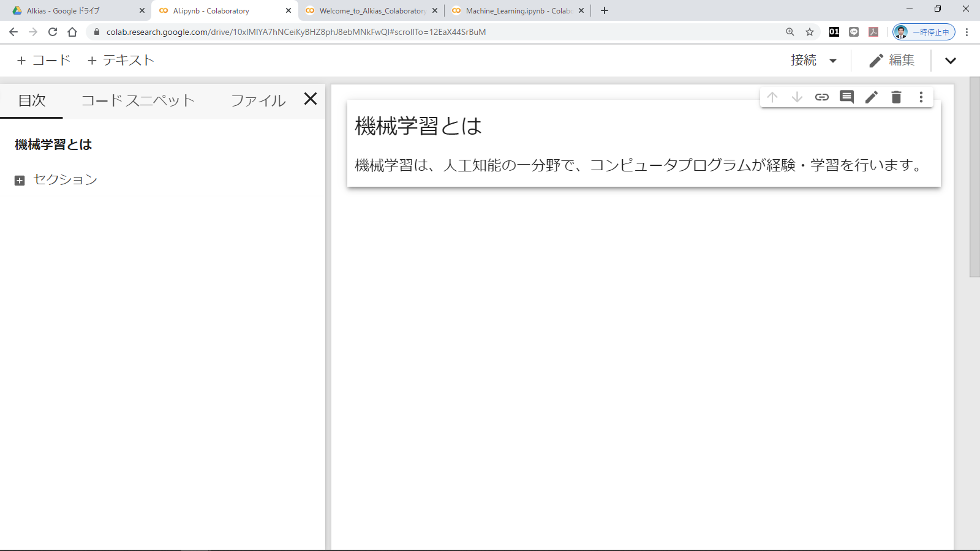Bookmark this page with the star icon

tap(810, 32)
